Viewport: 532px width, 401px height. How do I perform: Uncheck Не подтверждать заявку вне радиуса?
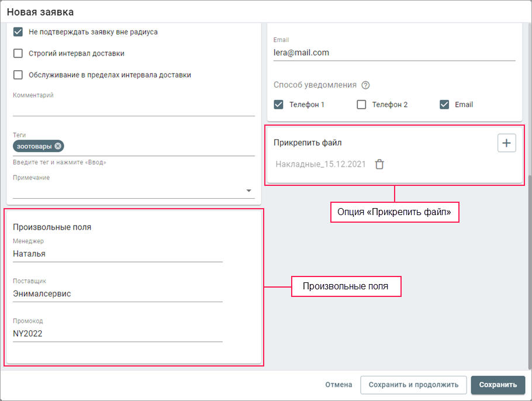(18, 32)
